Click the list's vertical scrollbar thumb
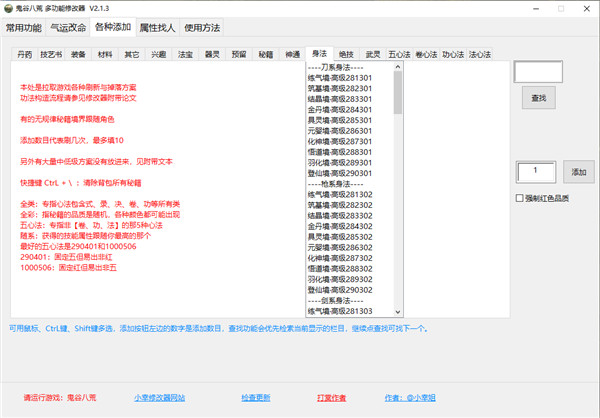 coord(398,93)
